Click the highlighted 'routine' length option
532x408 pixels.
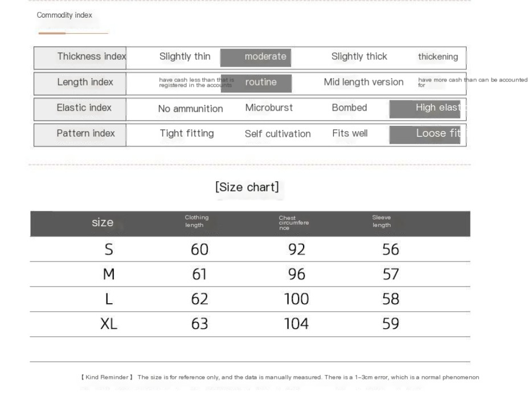[x=256, y=83]
